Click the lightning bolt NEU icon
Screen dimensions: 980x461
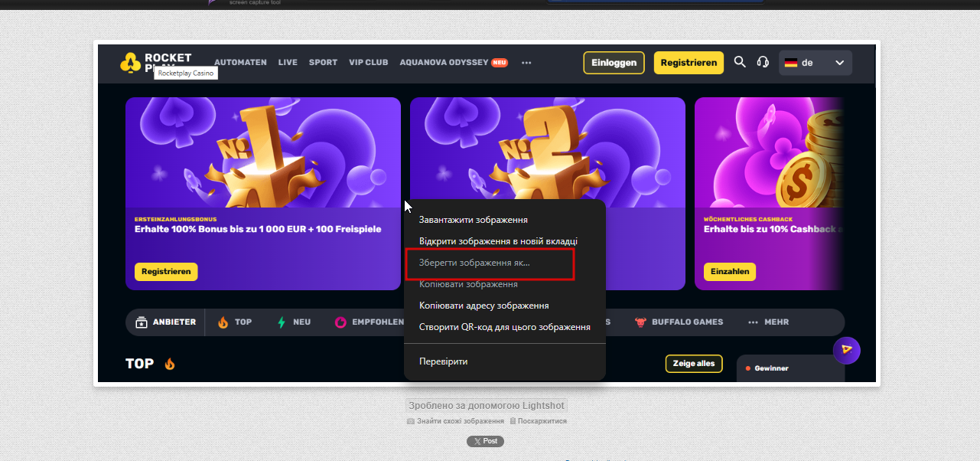coord(282,322)
